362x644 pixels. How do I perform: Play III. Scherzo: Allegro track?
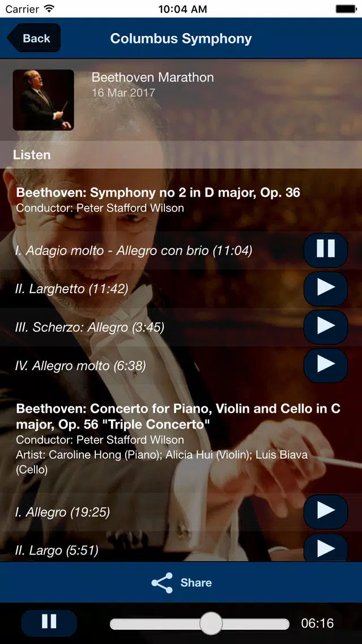tap(326, 327)
